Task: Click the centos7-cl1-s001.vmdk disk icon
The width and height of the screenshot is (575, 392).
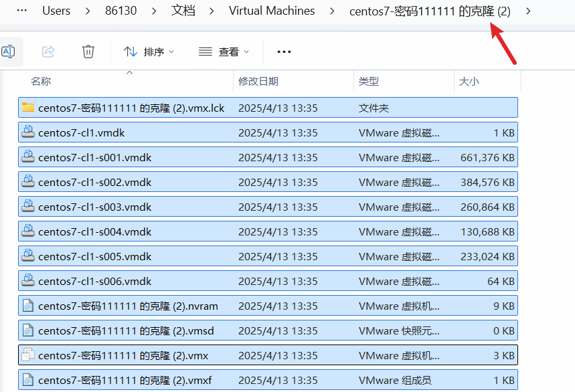Action: click(x=28, y=157)
